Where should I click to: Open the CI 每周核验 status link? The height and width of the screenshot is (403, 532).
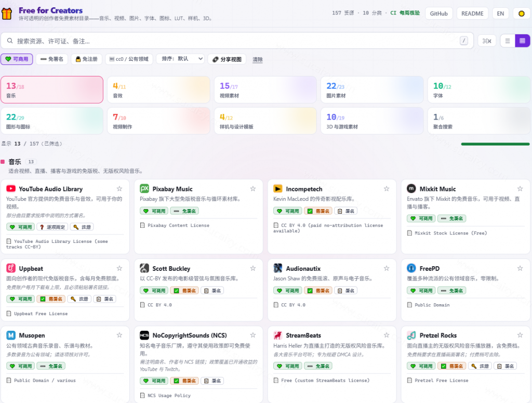point(405,13)
